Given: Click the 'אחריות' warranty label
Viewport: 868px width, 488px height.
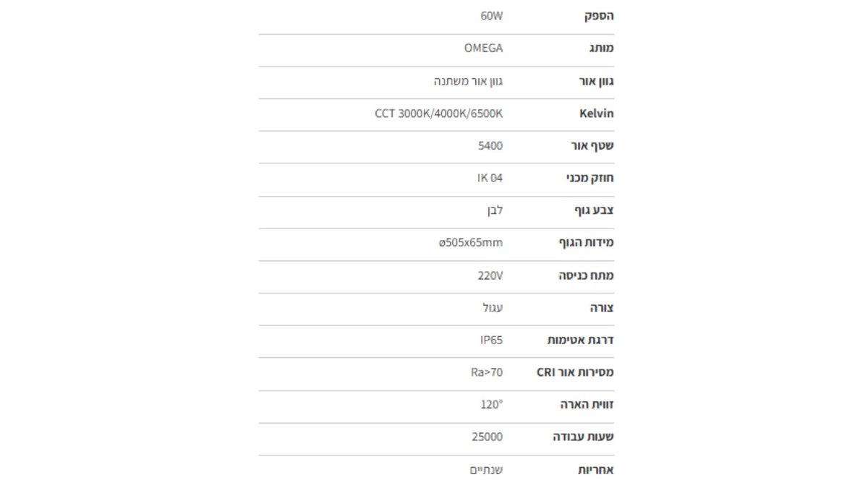Looking at the screenshot, I should click(x=595, y=470).
